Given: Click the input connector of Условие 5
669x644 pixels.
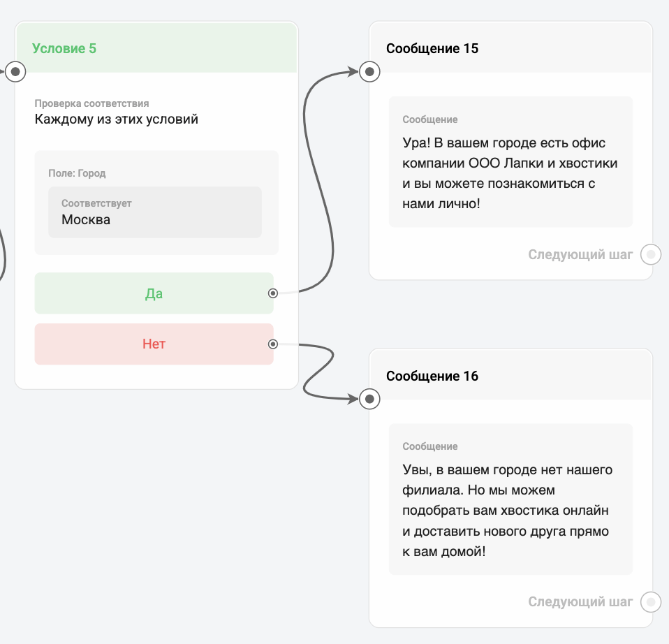Looking at the screenshot, I should coord(15,71).
